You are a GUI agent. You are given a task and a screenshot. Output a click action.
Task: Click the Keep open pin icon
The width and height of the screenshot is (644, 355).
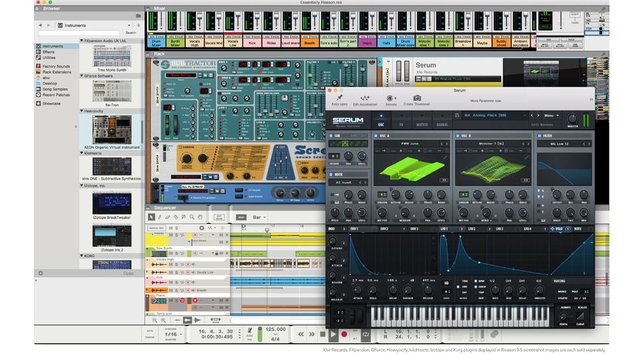pos(339,98)
